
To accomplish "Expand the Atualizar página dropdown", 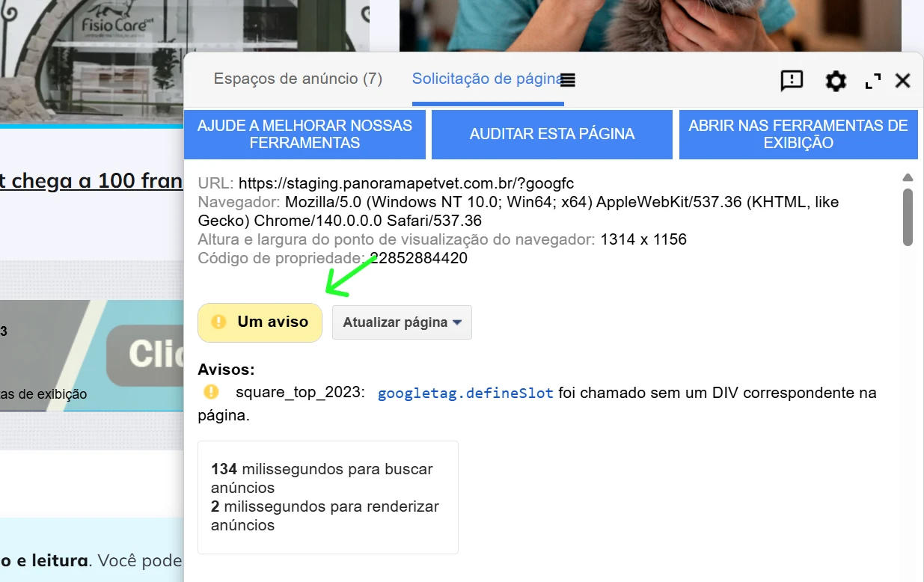I will tap(402, 323).
